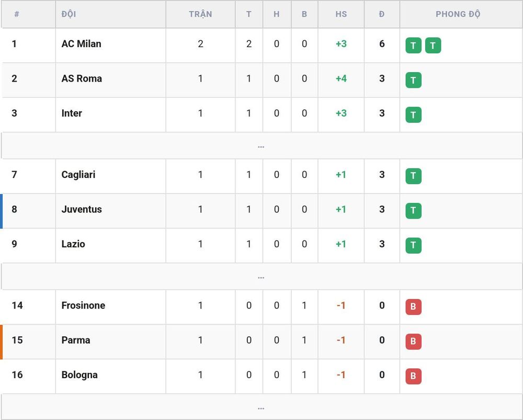Click Inter's green win form badge
The height and width of the screenshot is (420, 523).
point(413,115)
